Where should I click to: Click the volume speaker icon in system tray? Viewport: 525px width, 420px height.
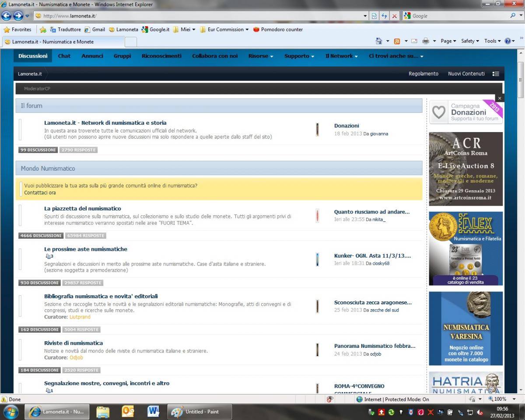tap(480, 412)
